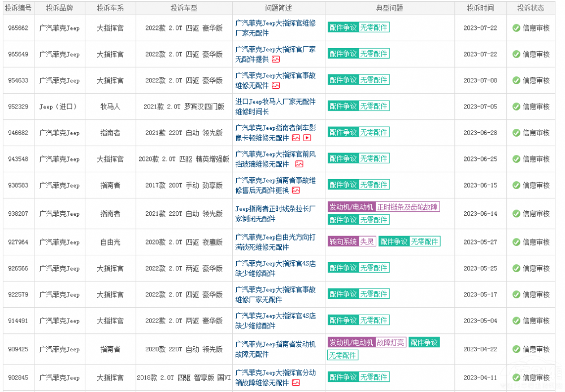Click image icon in complaint 965649 row
565x392 pixels.
point(276,59)
